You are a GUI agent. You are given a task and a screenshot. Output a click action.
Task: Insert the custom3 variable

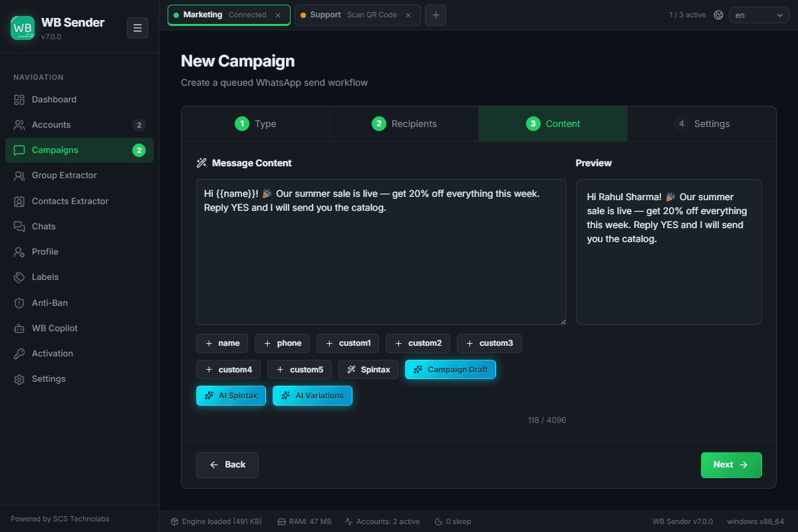489,343
